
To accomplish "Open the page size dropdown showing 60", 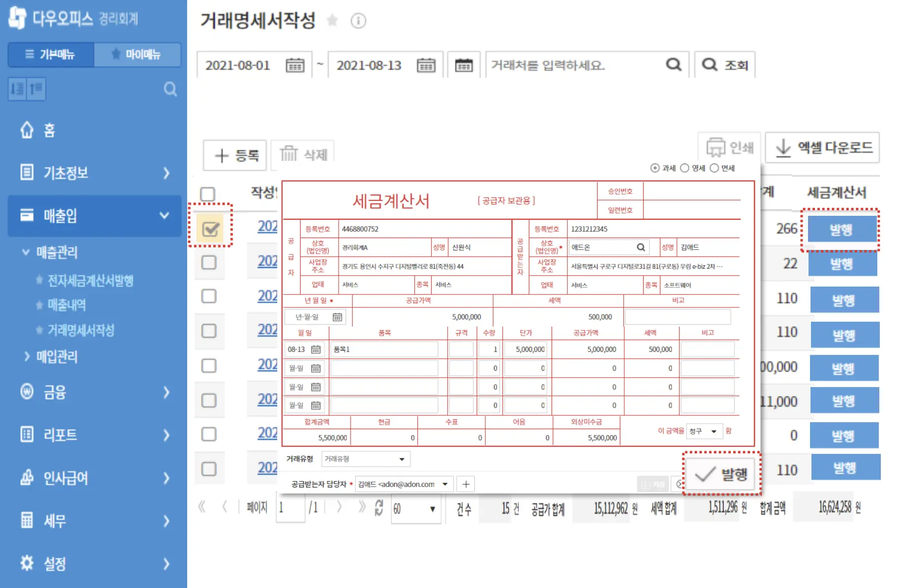I will coord(416,509).
